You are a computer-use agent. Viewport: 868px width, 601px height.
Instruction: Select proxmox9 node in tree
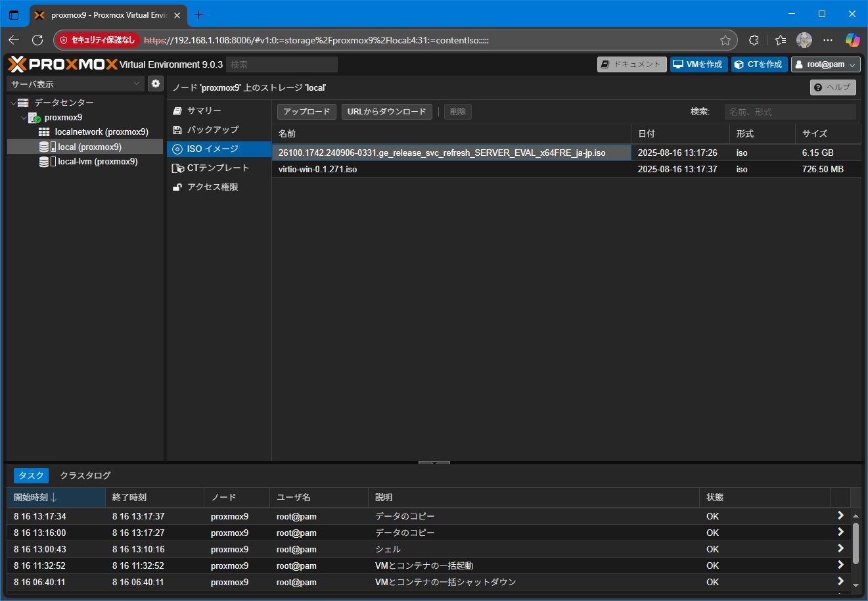tap(63, 117)
